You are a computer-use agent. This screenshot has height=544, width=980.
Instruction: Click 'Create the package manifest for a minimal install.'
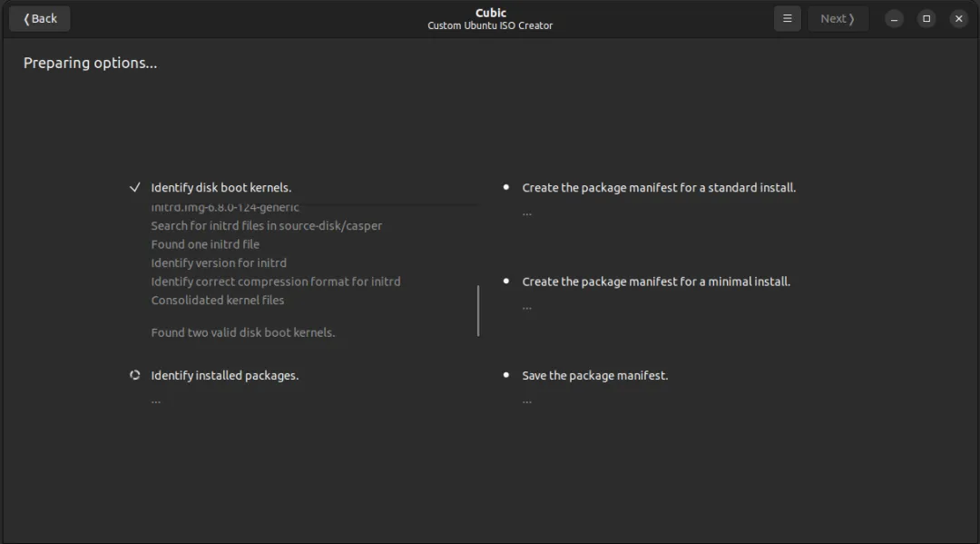(656, 282)
